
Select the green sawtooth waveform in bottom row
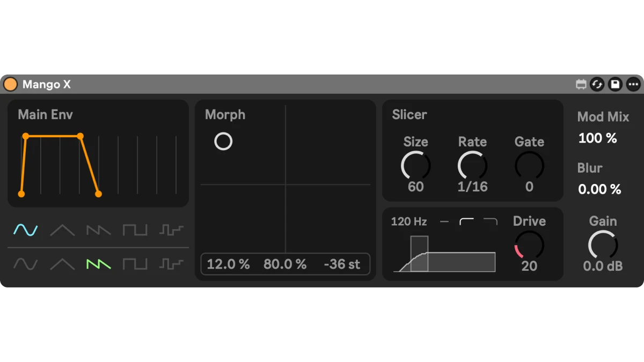click(x=99, y=264)
